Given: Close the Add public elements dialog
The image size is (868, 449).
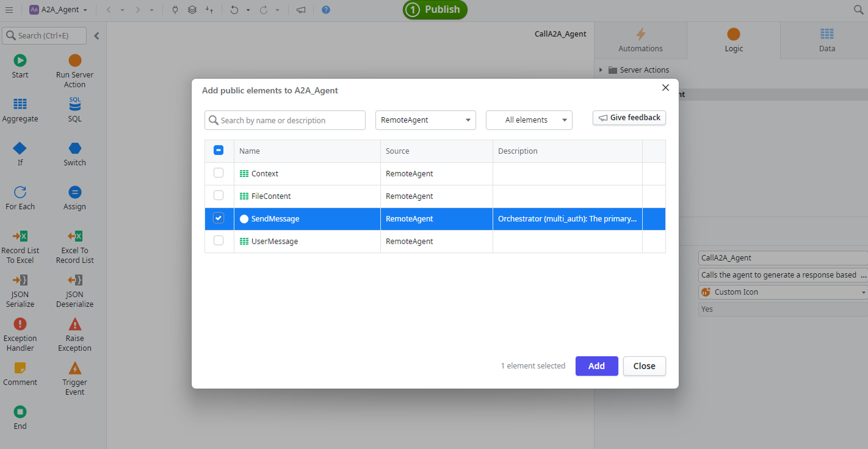Looking at the screenshot, I should [665, 88].
